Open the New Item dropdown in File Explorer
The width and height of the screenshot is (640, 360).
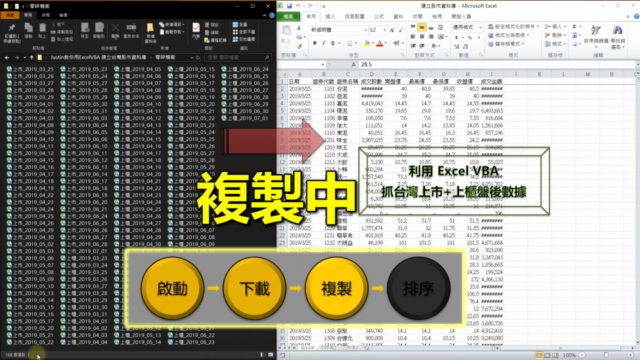point(171,24)
